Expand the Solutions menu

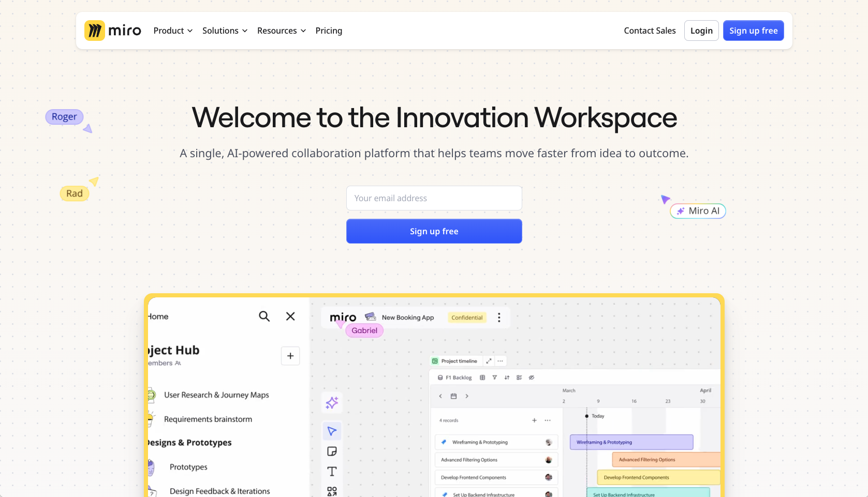225,31
